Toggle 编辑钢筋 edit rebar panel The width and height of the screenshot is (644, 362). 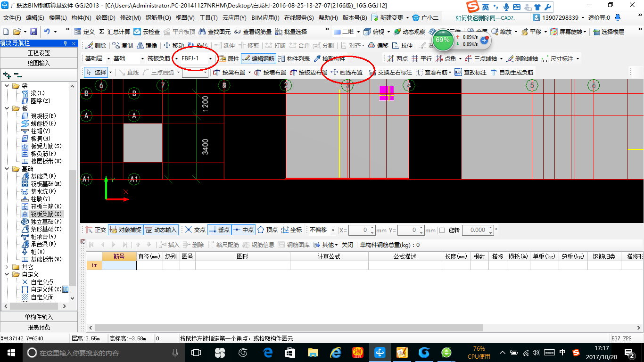[258, 58]
